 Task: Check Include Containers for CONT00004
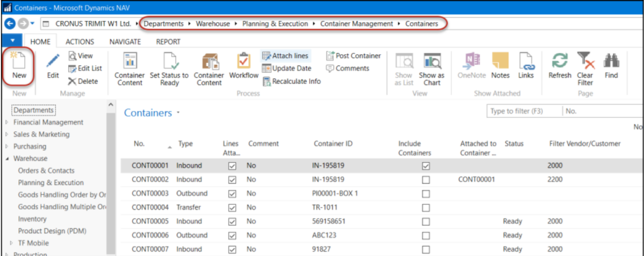(426, 208)
